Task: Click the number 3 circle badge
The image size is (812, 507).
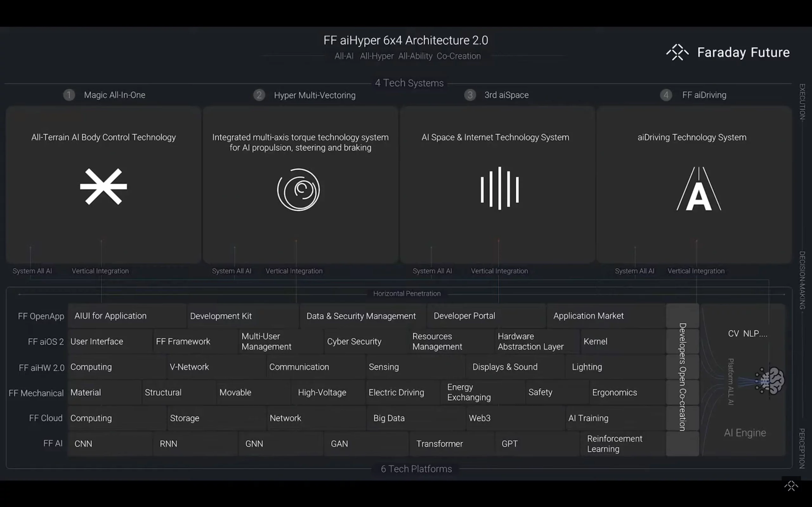Action: 470,95
